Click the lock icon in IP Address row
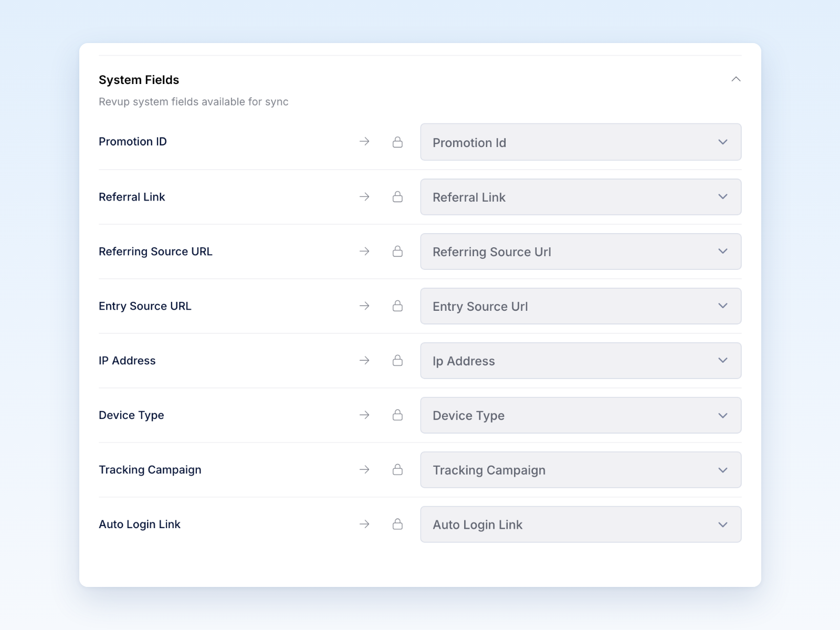Screen dimensions: 840x630 pos(398,361)
